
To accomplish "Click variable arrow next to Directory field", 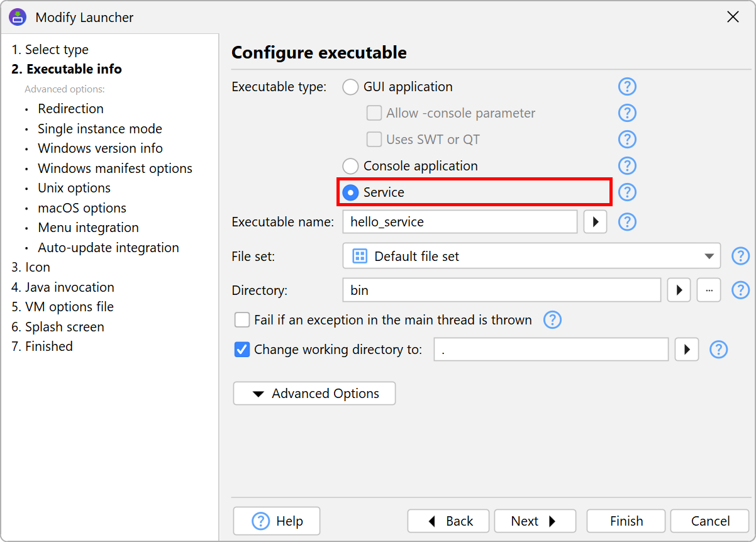I will [679, 290].
